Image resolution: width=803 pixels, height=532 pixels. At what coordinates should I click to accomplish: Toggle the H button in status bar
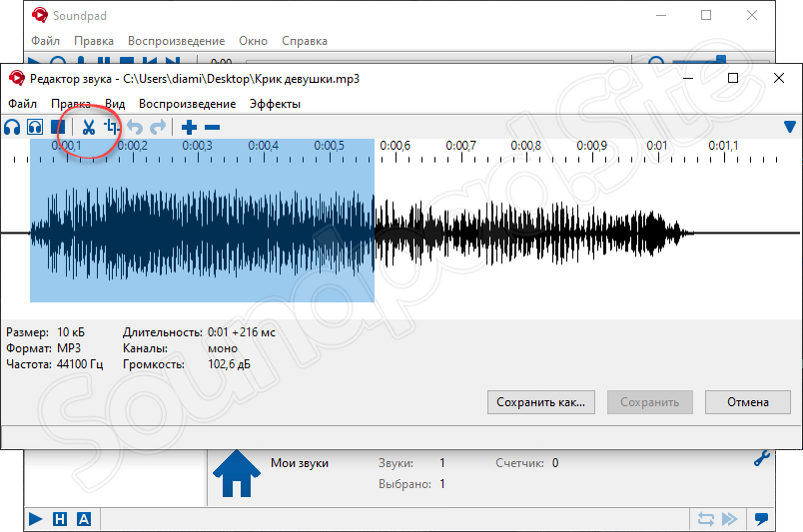click(x=60, y=519)
